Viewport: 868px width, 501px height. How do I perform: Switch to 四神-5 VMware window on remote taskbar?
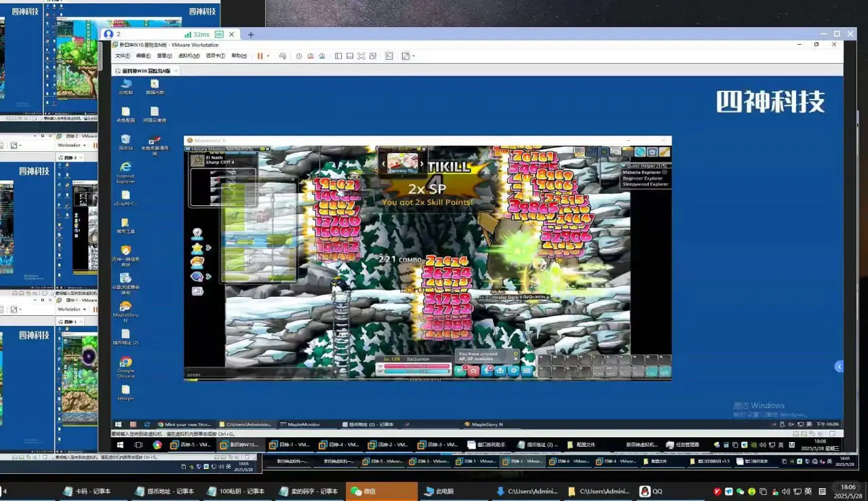coord(191,445)
